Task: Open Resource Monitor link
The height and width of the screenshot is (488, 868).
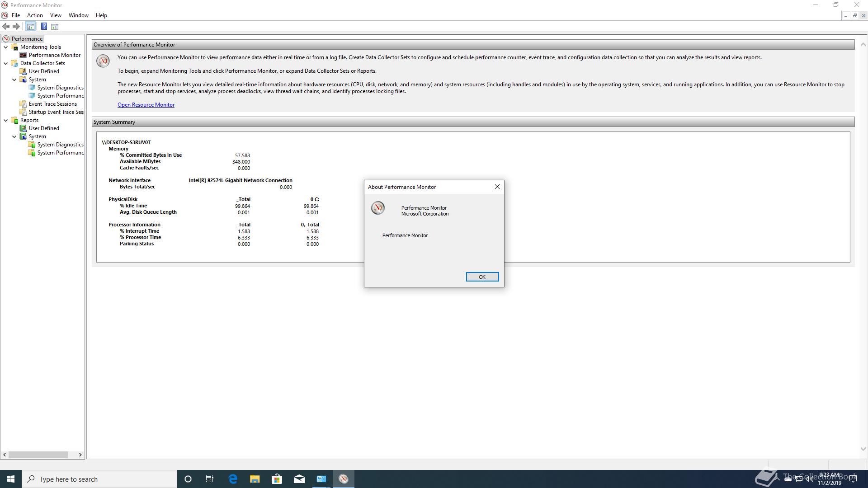Action: point(146,105)
